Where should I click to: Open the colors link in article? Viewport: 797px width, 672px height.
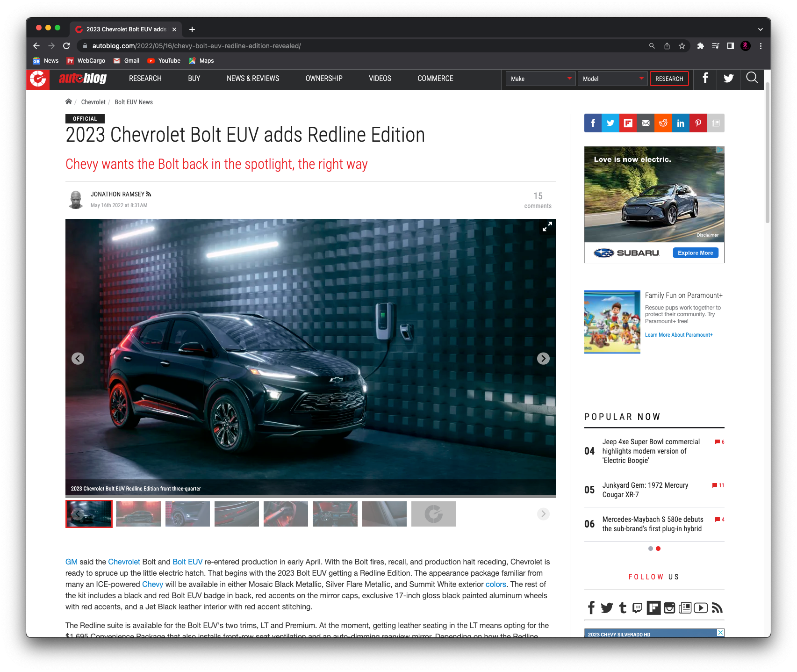point(495,584)
